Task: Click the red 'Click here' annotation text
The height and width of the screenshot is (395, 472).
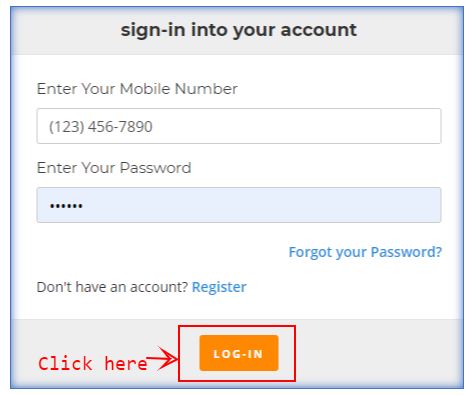Action: click(93, 363)
